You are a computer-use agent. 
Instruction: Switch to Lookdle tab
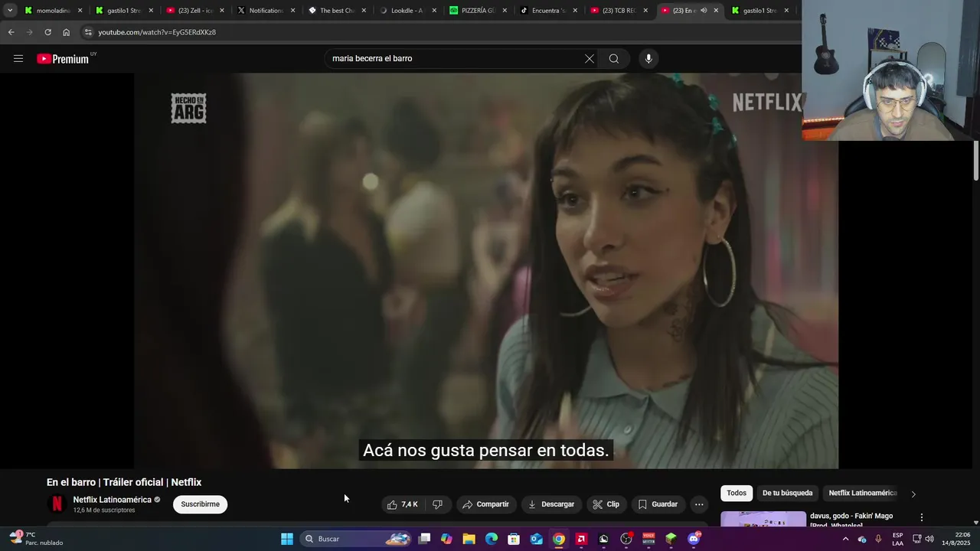407,11
